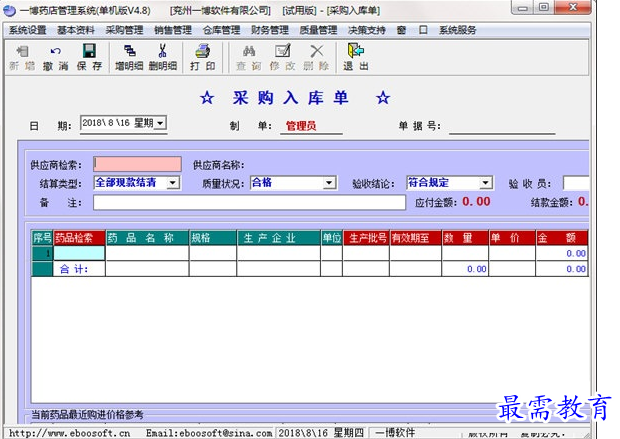Click the 一博软件 status bar panel

[x=395, y=433]
